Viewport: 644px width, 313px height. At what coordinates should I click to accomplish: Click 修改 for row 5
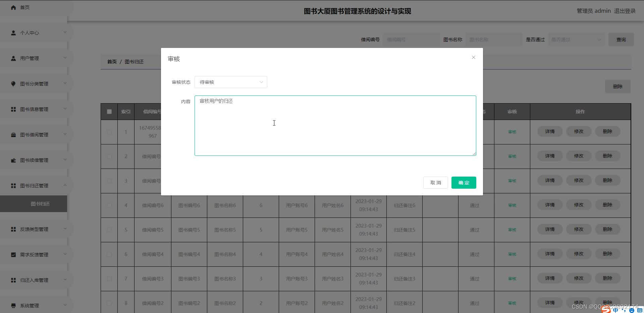(x=579, y=229)
